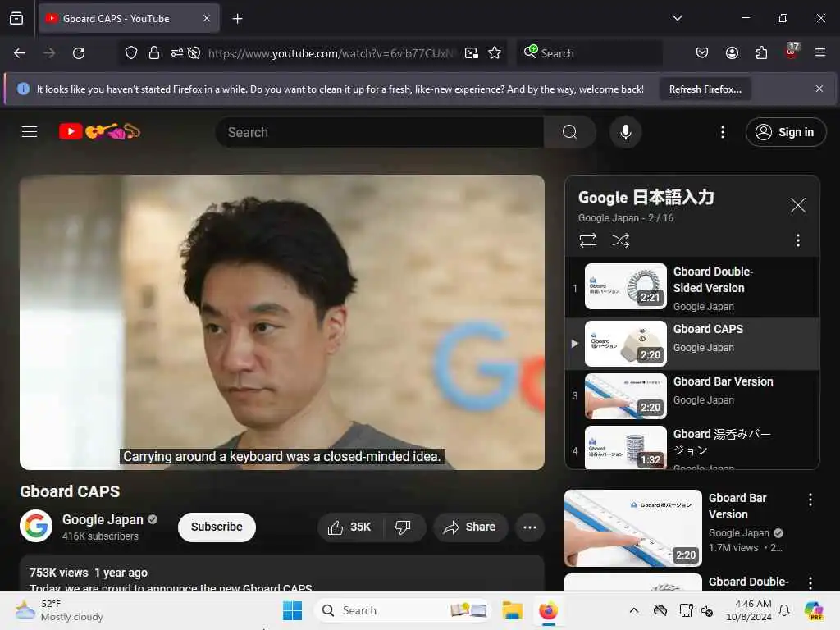Play Gboard Double-Sided Version in playlist
The image size is (840, 630).
(x=692, y=288)
